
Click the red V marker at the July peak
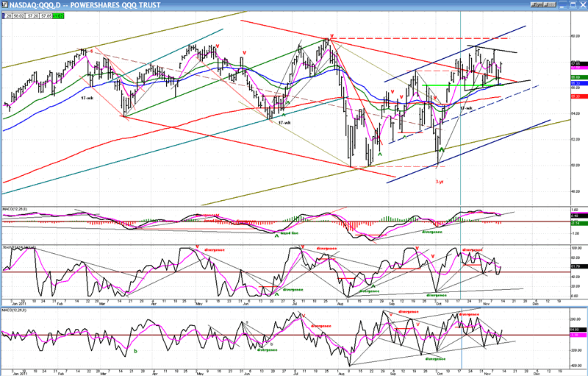tap(332, 36)
